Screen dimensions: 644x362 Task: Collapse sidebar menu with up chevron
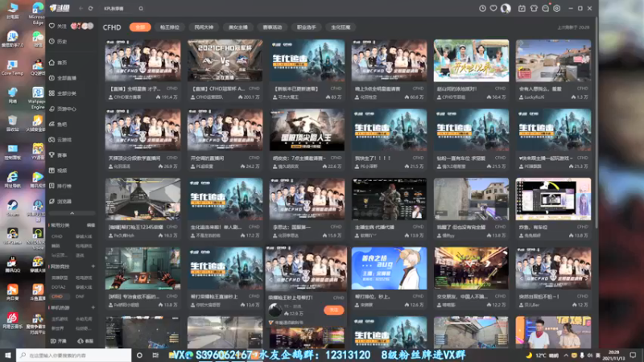(72, 213)
